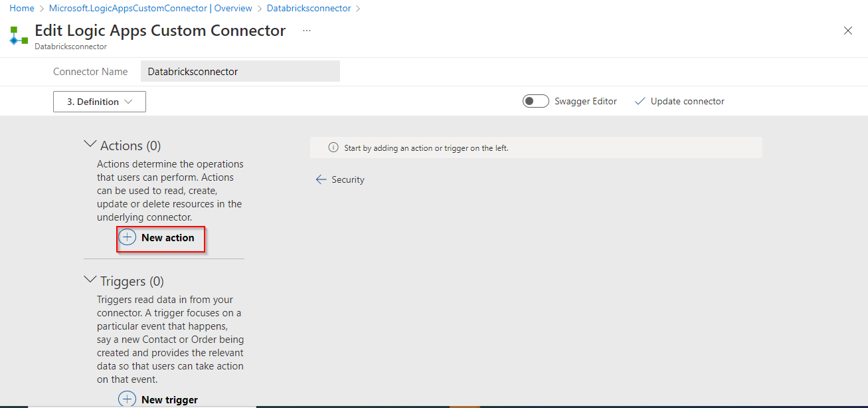Click the Update connector text
868x408 pixels.
pos(687,102)
